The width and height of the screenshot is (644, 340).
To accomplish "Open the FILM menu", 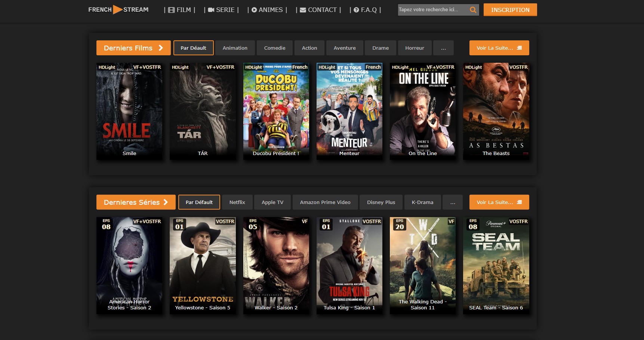I will [179, 10].
